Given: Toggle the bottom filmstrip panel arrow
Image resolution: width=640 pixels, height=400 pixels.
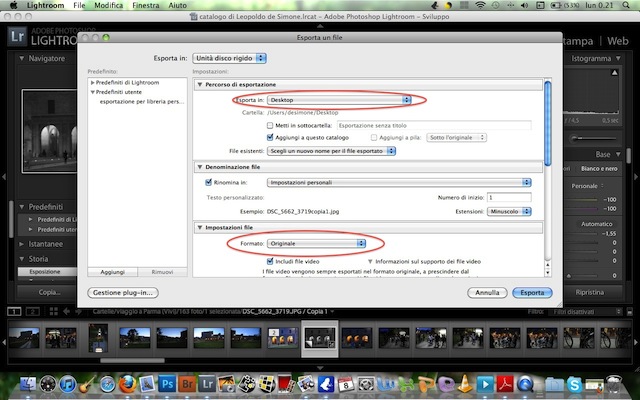Looking at the screenshot, I should point(320,368).
